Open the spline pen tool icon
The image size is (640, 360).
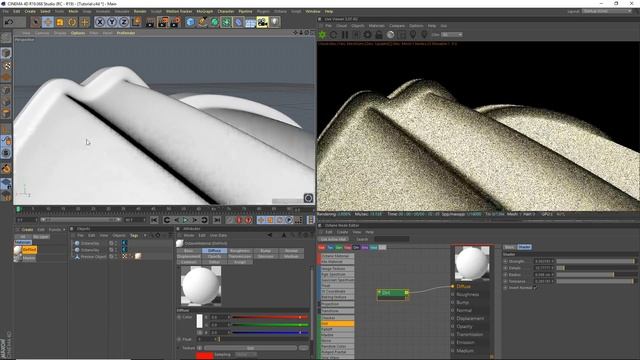tap(202, 22)
